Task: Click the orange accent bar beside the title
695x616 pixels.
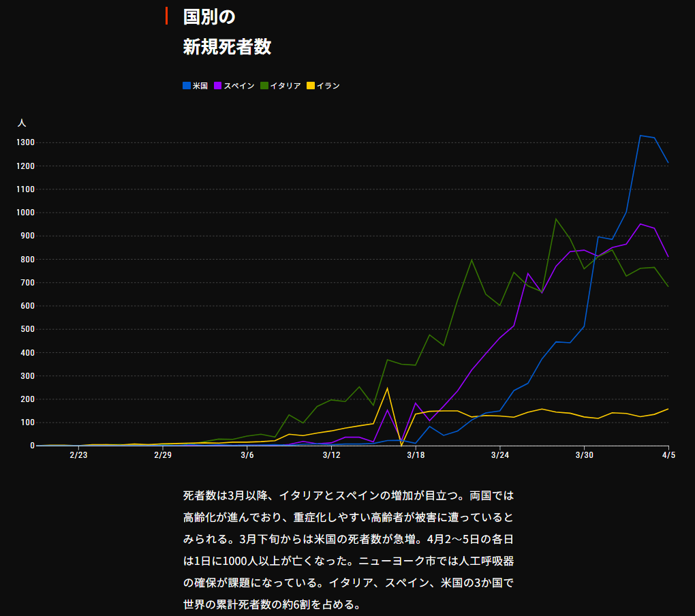Action: 166,16
